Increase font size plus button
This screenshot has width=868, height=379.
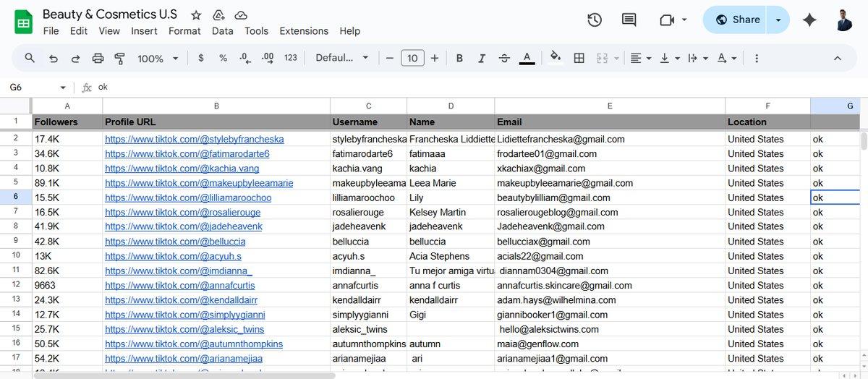434,58
